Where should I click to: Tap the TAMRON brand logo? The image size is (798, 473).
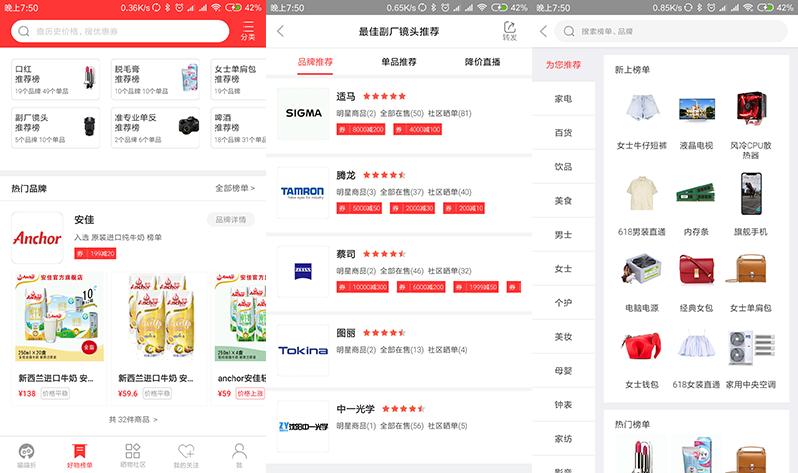click(x=303, y=192)
